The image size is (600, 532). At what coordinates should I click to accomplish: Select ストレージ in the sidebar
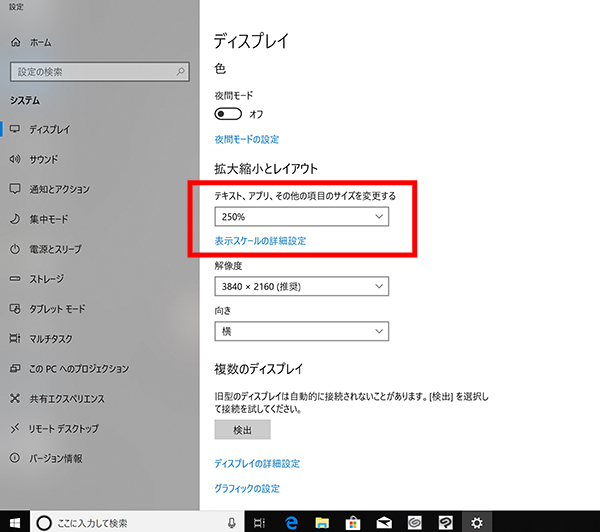47,279
